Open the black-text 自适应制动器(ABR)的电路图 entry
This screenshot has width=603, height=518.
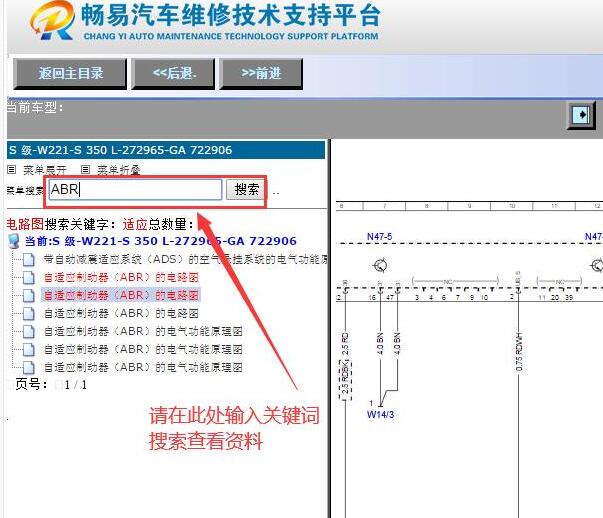[121, 313]
